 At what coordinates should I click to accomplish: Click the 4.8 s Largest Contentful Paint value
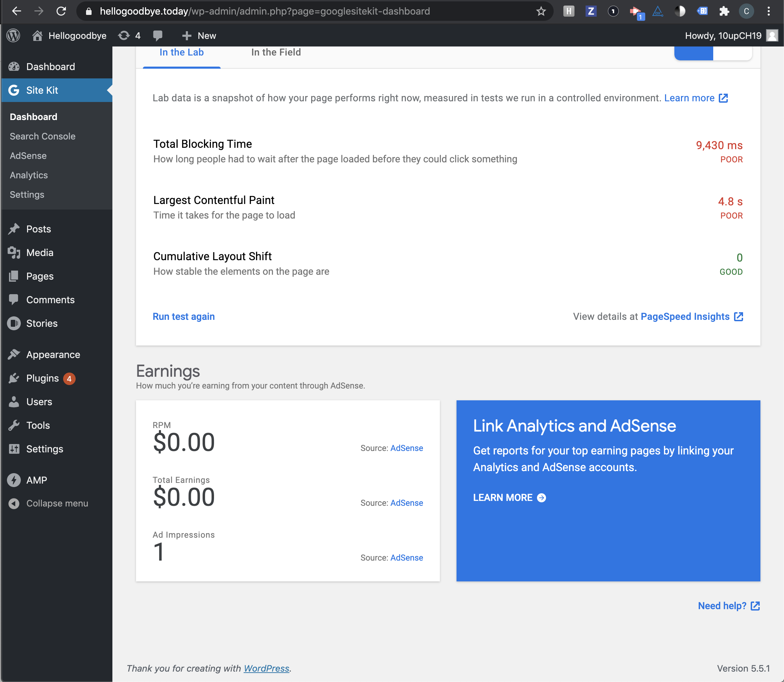(730, 202)
